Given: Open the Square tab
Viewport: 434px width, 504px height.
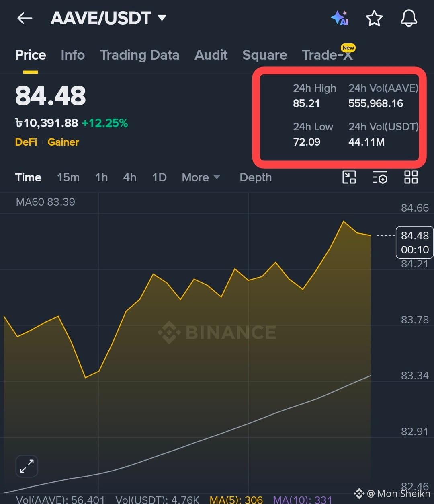Looking at the screenshot, I should click(x=264, y=55).
